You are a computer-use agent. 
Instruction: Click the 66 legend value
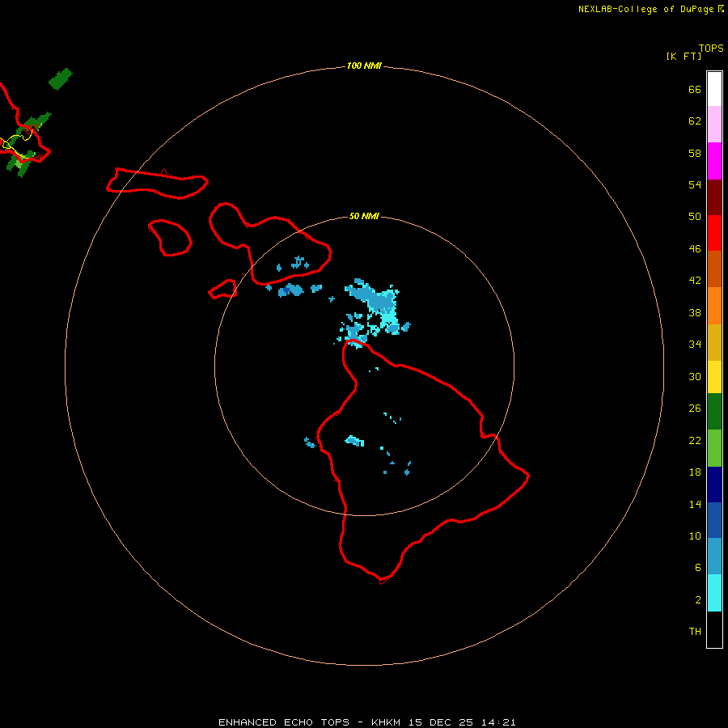[x=695, y=90]
